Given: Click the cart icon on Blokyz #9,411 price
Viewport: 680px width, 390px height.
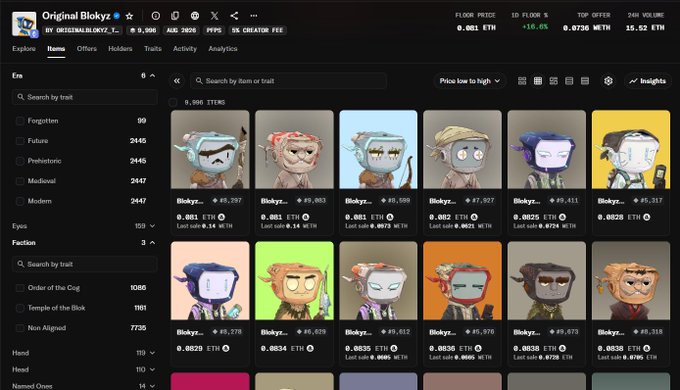Looking at the screenshot, I should point(562,217).
